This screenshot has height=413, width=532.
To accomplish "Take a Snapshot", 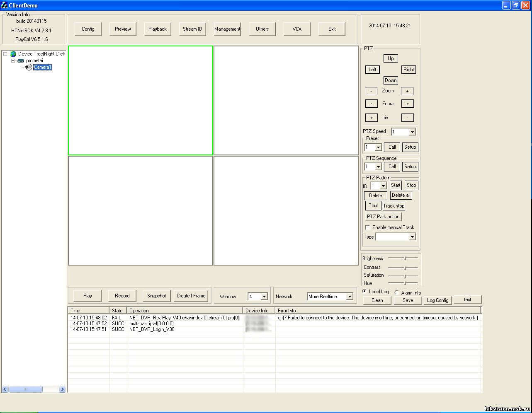I will (157, 296).
